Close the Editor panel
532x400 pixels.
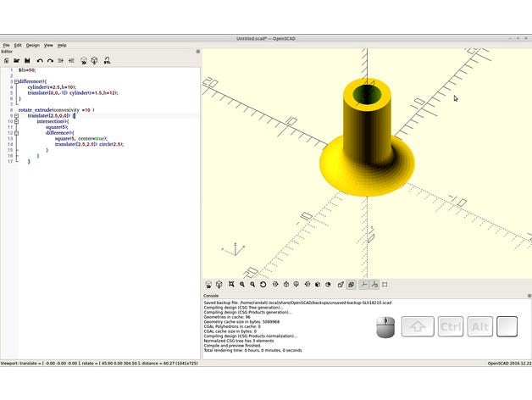(198, 52)
